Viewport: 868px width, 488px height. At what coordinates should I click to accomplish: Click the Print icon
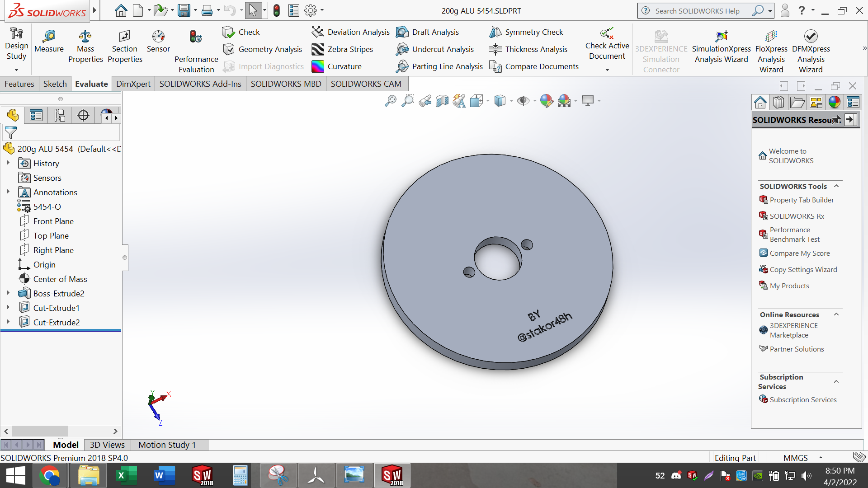(x=207, y=10)
